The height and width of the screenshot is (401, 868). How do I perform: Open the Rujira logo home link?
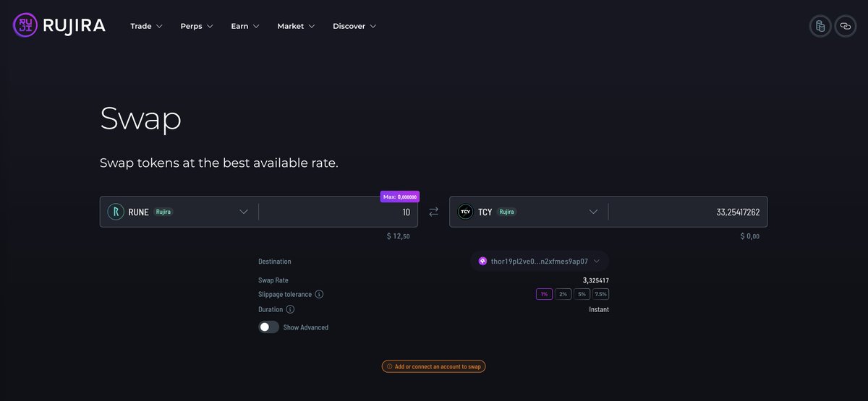point(59,26)
